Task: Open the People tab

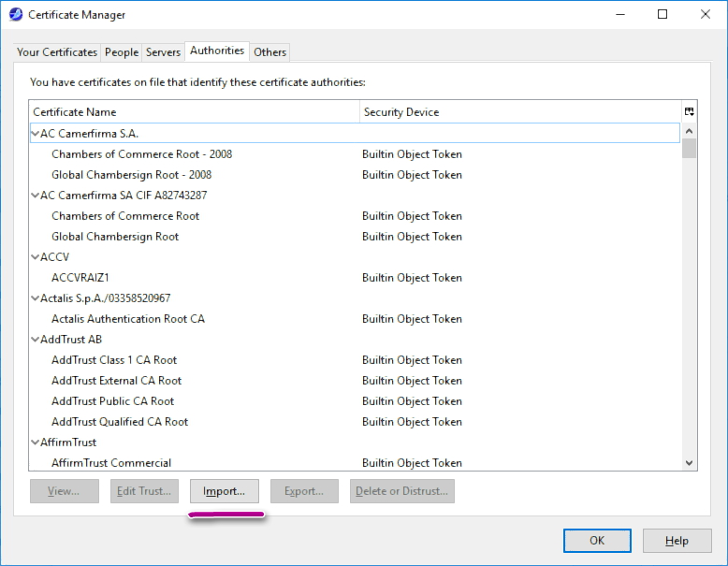Action: coord(122,52)
